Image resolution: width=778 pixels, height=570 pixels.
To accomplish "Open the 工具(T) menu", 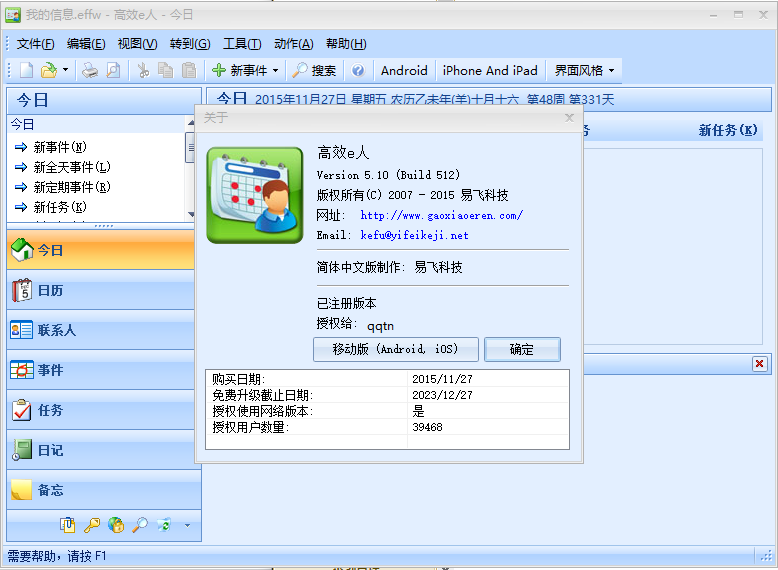I will 241,44.
